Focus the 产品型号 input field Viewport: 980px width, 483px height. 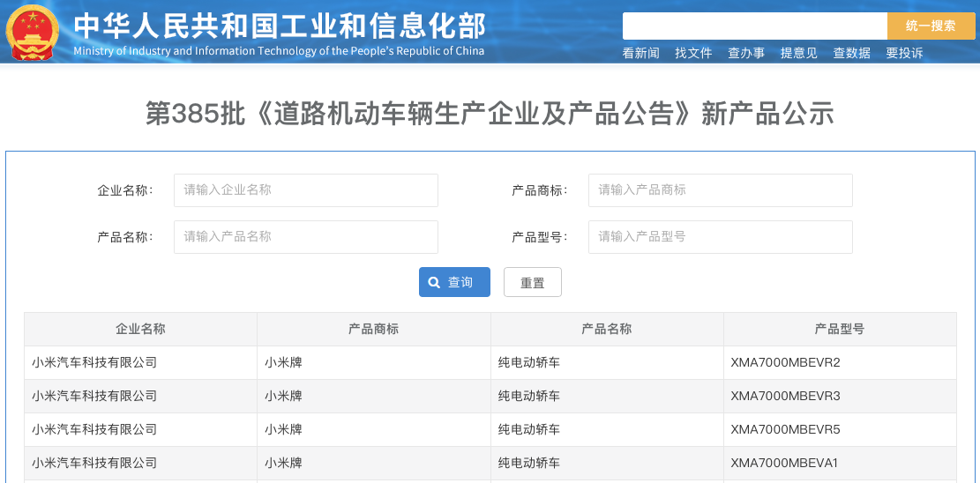pyautogui.click(x=720, y=237)
